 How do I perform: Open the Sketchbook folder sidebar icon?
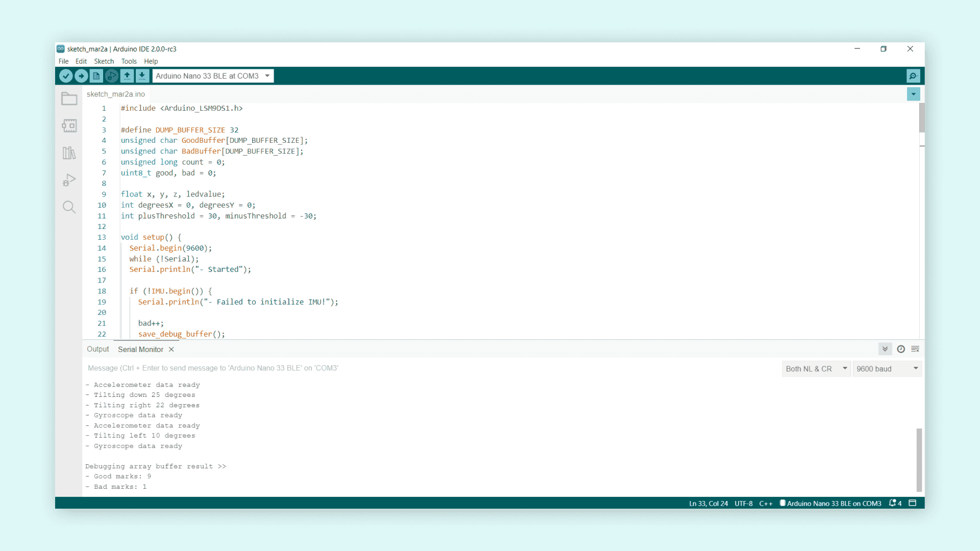tap(69, 98)
